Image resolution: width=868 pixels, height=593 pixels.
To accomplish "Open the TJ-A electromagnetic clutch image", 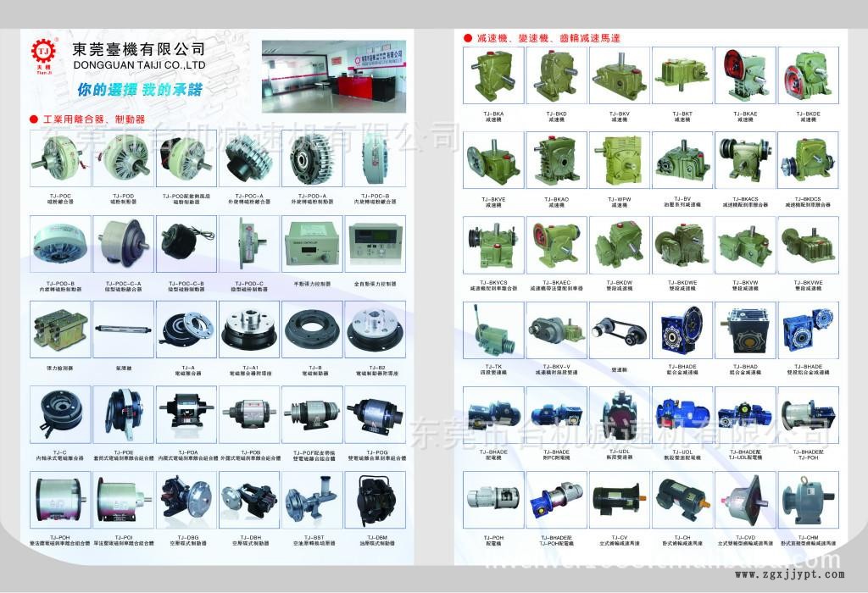I will (186, 330).
